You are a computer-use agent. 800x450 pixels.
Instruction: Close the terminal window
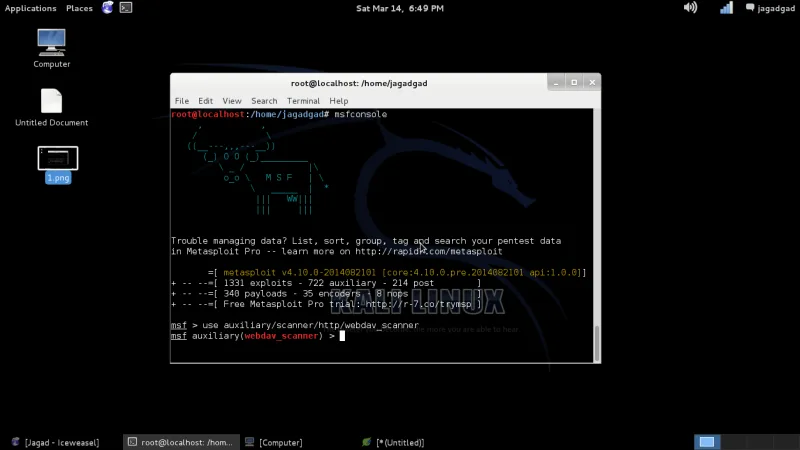click(592, 82)
